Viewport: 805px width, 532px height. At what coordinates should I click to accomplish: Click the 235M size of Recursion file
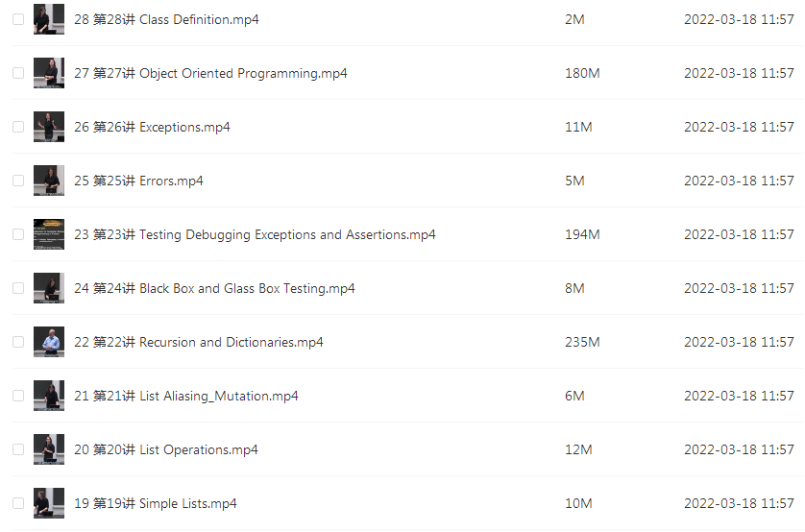(582, 342)
